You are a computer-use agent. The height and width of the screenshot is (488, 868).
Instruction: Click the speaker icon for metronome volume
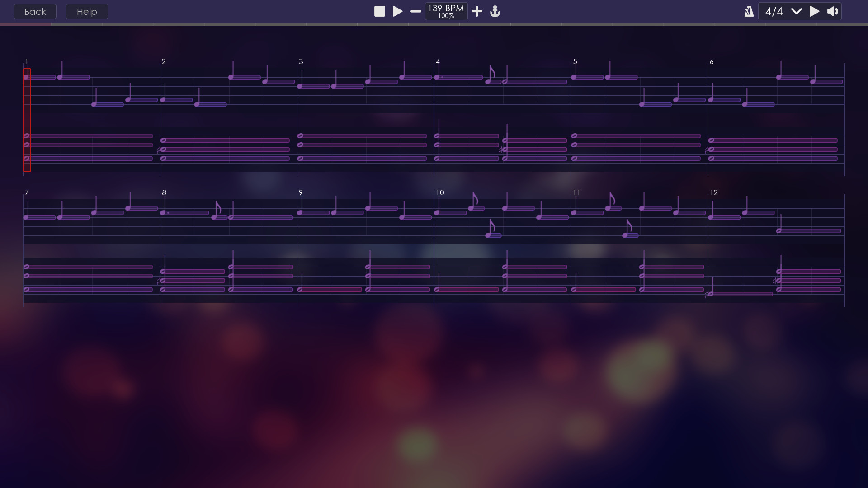(832, 11)
